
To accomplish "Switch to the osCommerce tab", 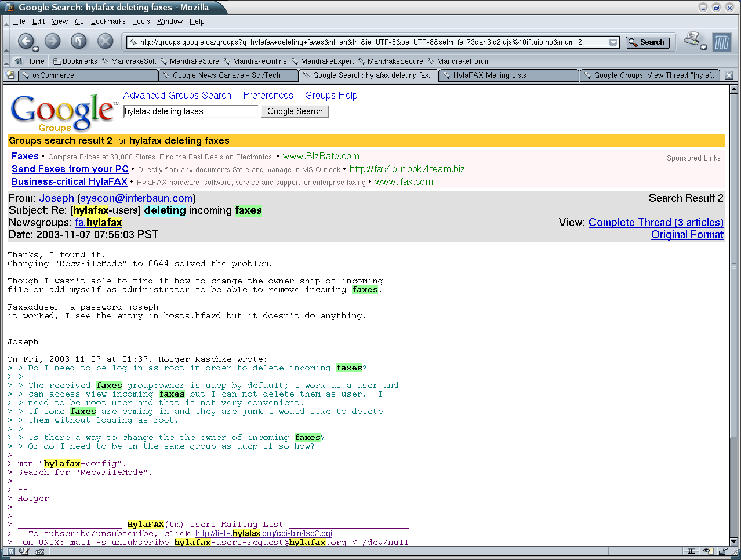I will tap(88, 75).
